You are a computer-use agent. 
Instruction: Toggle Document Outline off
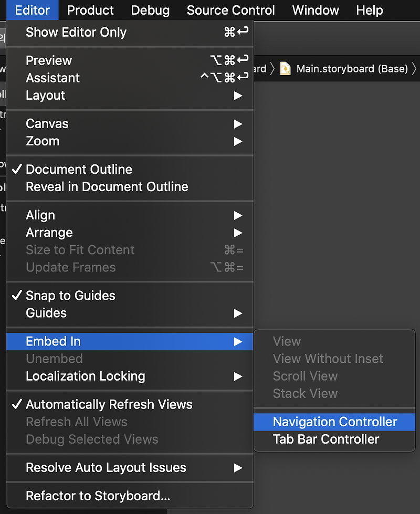[x=80, y=170]
